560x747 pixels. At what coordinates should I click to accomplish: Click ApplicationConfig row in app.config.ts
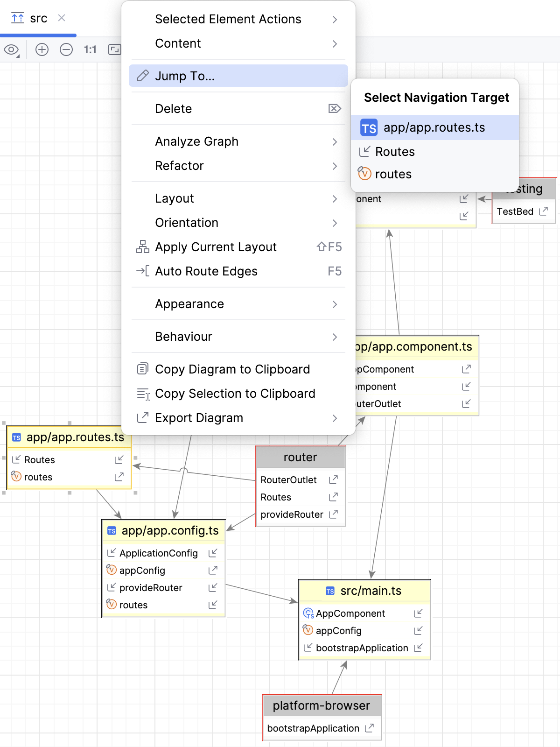pos(164,553)
